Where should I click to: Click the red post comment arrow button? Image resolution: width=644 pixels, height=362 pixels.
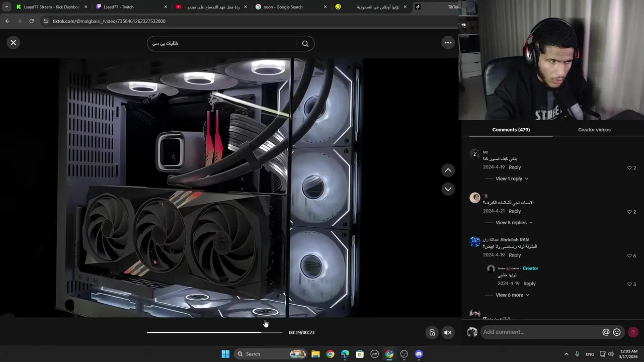pyautogui.click(x=633, y=332)
